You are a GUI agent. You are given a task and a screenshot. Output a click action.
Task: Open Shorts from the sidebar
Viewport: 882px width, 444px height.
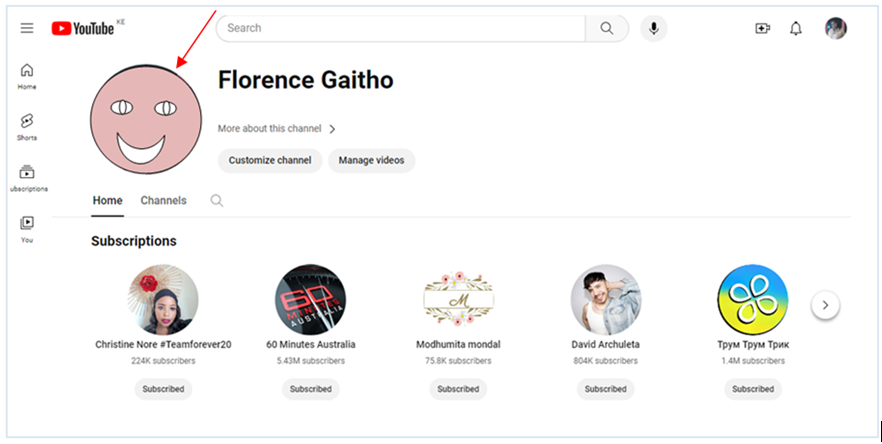click(27, 126)
